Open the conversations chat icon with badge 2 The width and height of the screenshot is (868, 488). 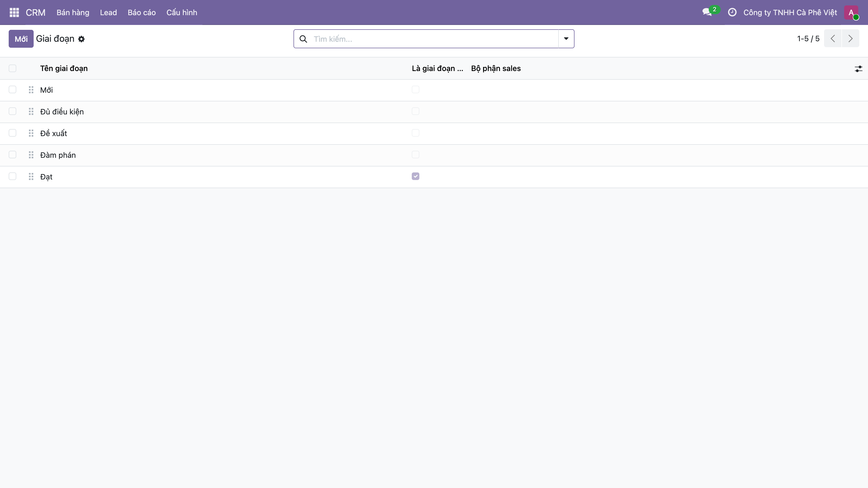(710, 12)
